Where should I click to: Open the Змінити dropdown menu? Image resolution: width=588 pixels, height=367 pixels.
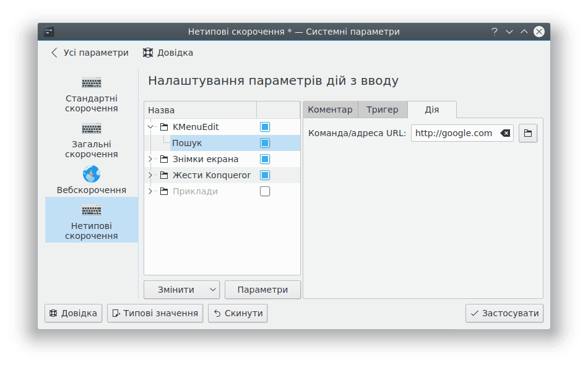(213, 290)
